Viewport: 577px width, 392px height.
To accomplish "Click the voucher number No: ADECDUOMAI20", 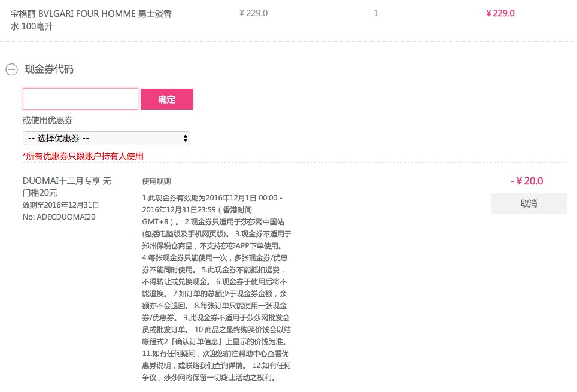I will coord(59,217).
